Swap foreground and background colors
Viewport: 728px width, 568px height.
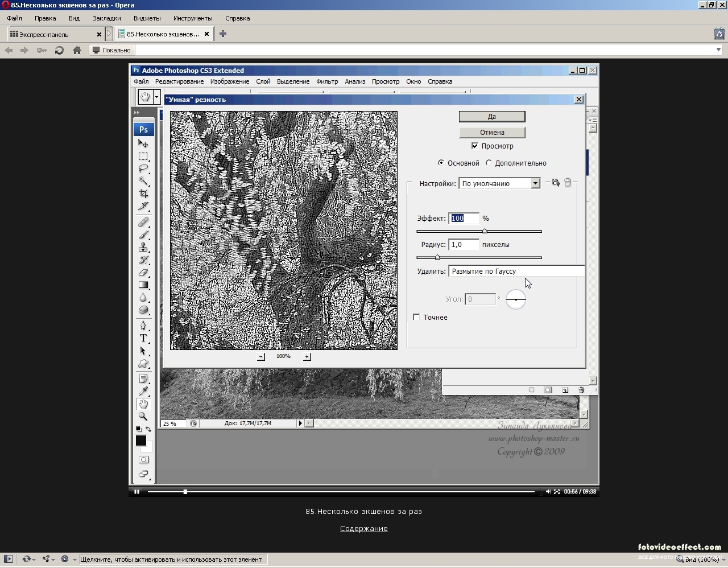click(x=148, y=429)
